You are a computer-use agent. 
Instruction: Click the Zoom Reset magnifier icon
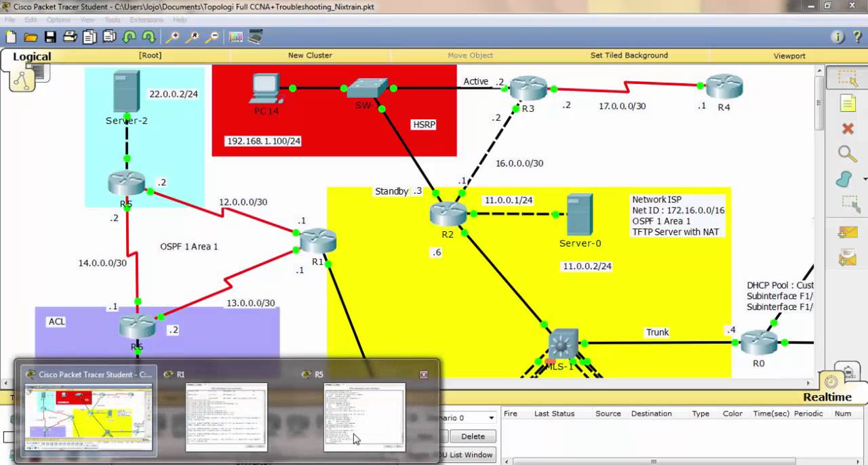click(x=193, y=37)
